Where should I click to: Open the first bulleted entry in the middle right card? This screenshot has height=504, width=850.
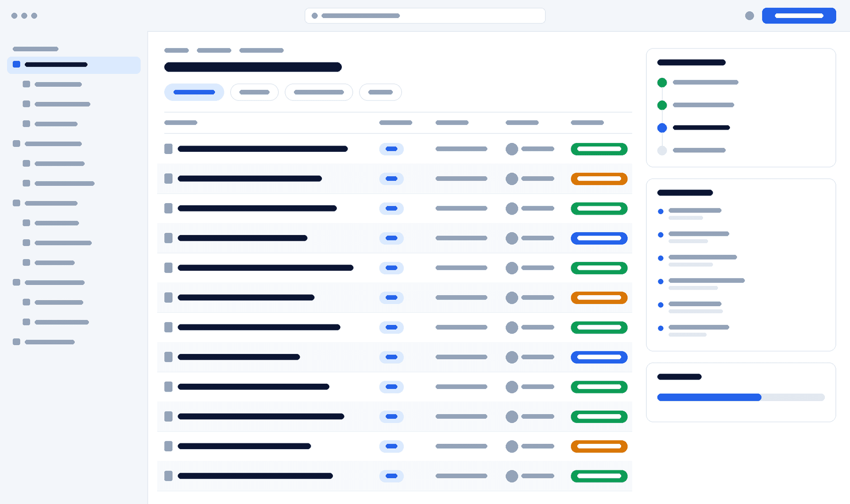click(x=690, y=214)
